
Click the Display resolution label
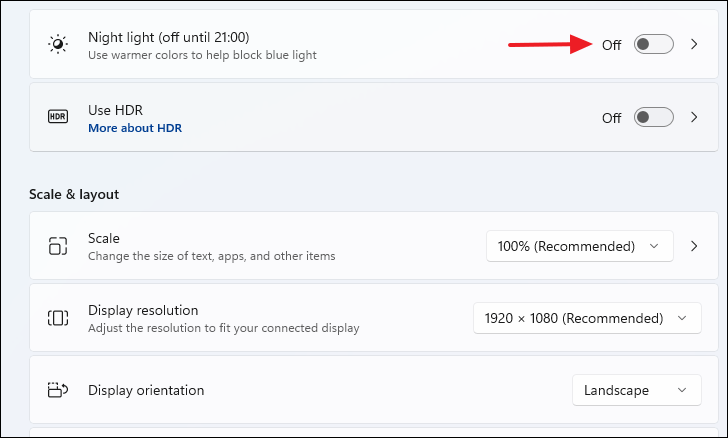(143, 310)
